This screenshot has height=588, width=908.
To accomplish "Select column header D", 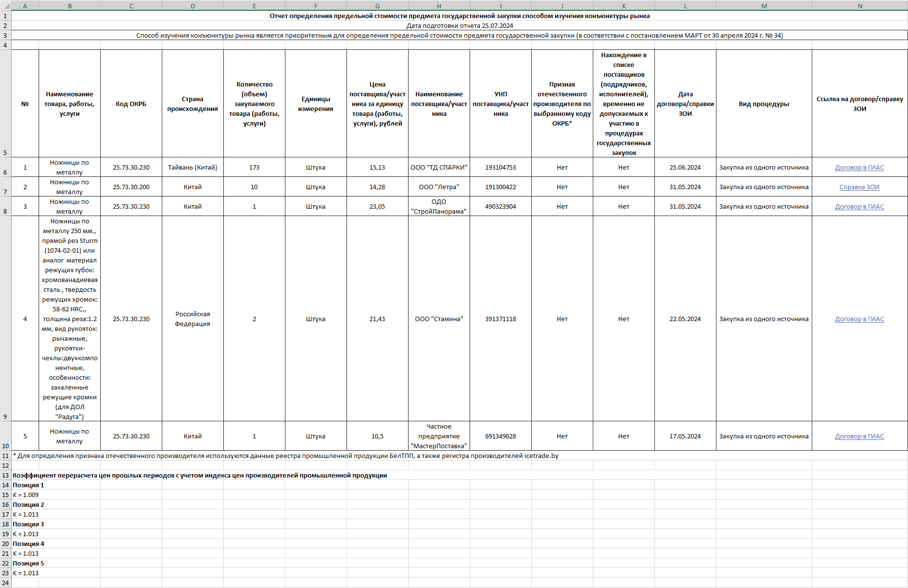I will point(193,6).
